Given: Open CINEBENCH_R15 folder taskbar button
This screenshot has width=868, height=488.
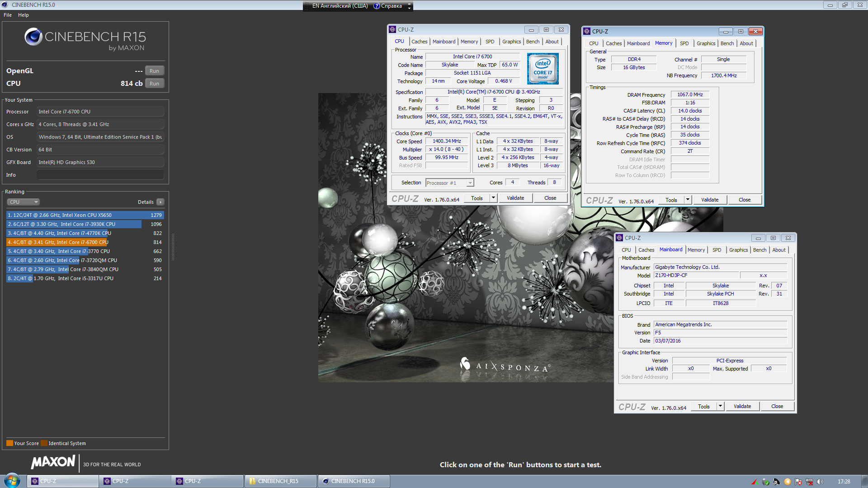Looking at the screenshot, I should (280, 481).
